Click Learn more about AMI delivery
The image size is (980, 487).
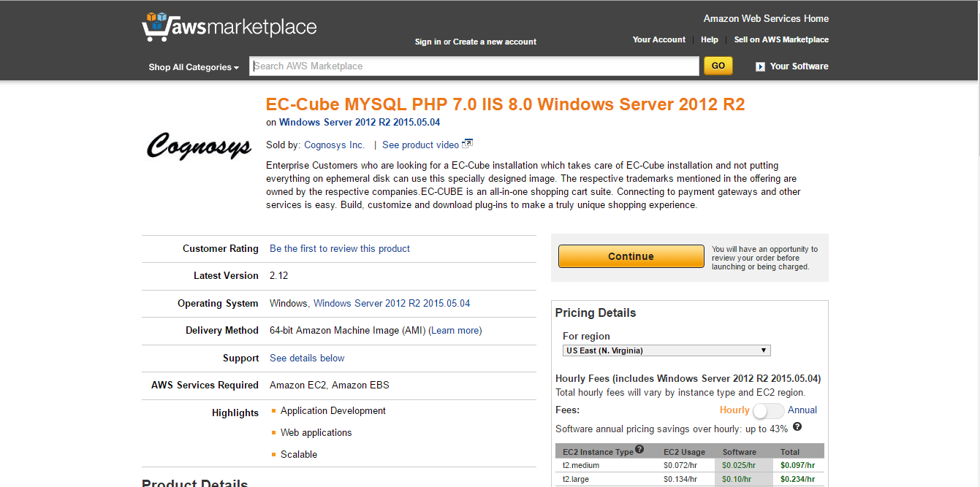(x=455, y=330)
